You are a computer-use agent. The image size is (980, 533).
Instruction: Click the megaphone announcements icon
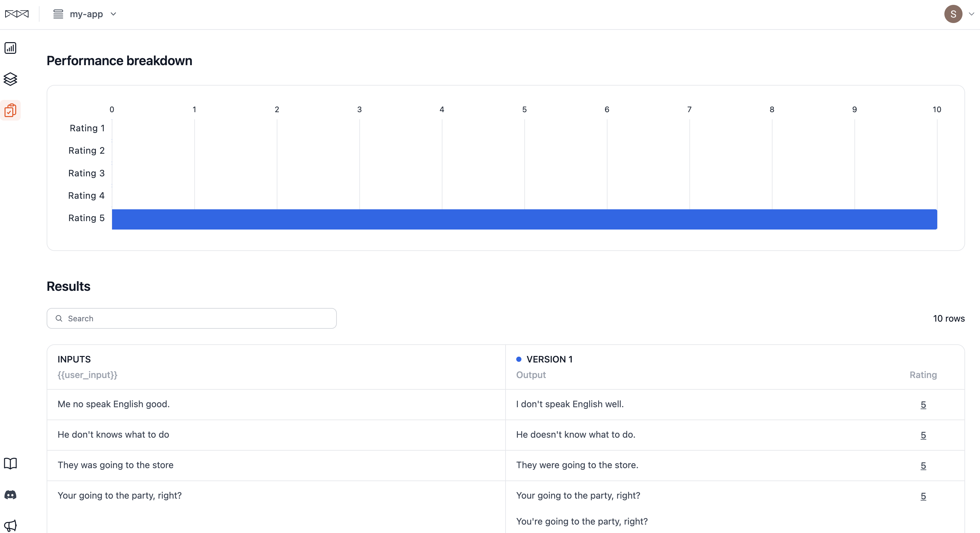coord(10,526)
